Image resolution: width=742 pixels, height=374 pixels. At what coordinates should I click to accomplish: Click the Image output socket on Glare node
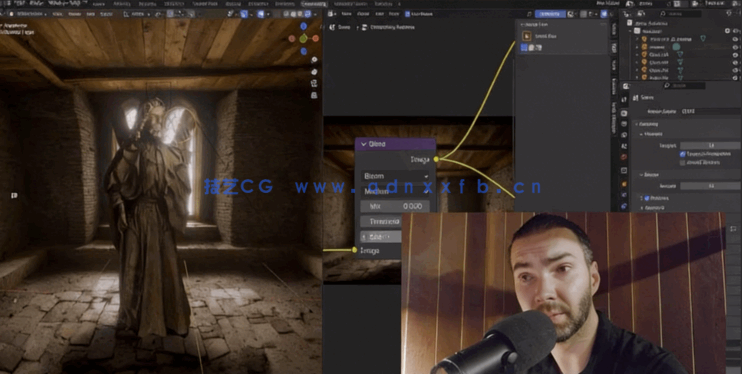coord(436,160)
